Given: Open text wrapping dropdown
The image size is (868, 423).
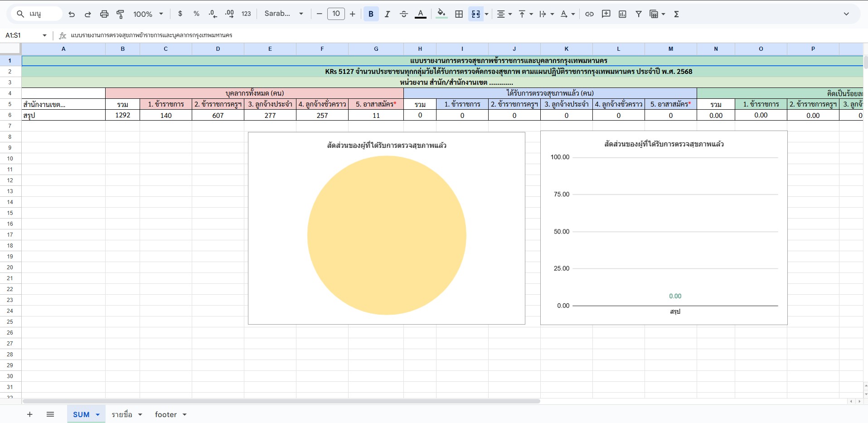Looking at the screenshot, I should click(547, 14).
